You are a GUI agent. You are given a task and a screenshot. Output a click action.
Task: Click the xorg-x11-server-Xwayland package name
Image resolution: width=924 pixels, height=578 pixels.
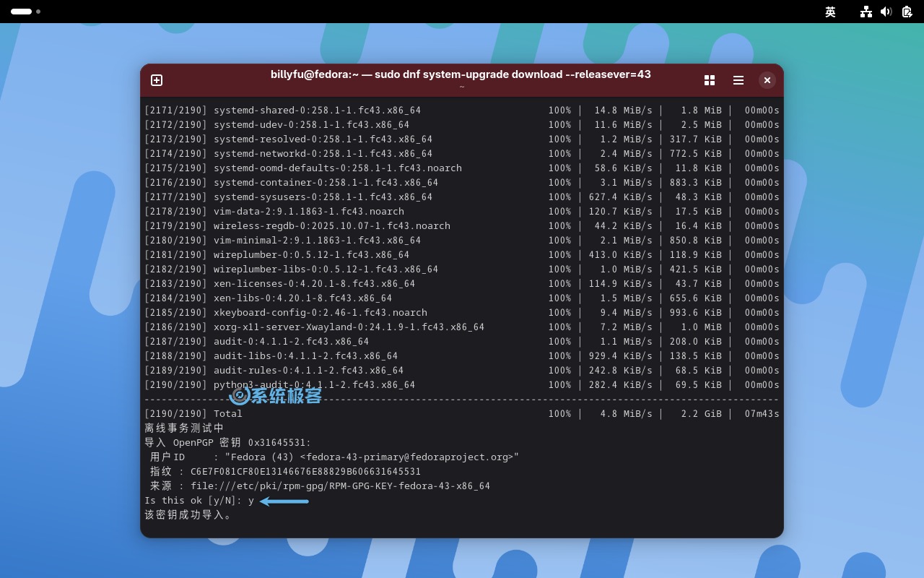349,327
